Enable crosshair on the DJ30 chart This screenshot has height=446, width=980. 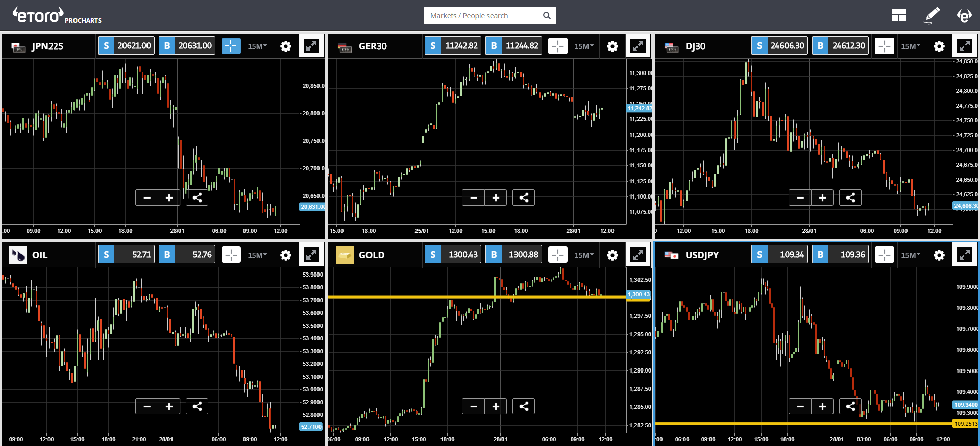[885, 46]
